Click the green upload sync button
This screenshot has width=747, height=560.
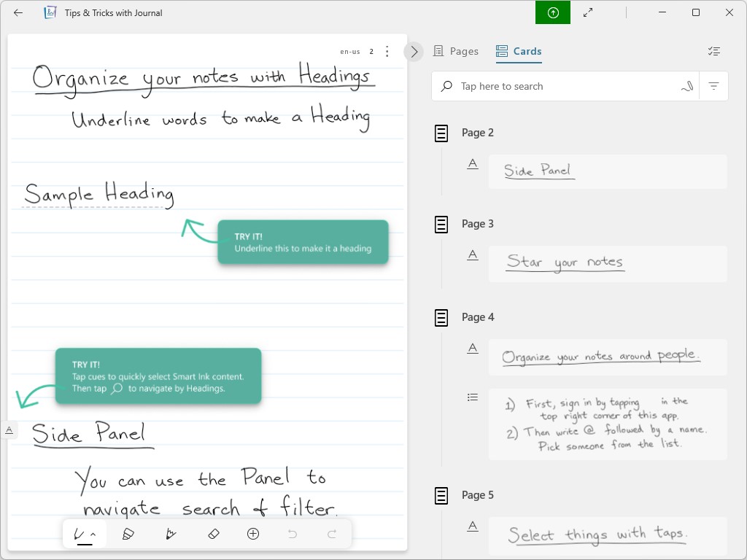(x=553, y=13)
